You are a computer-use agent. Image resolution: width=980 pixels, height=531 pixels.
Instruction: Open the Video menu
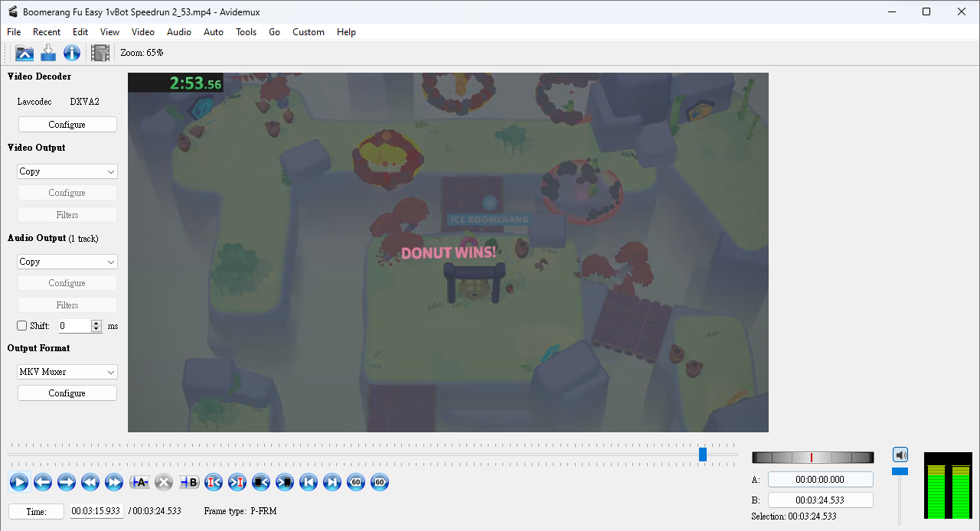(x=143, y=32)
